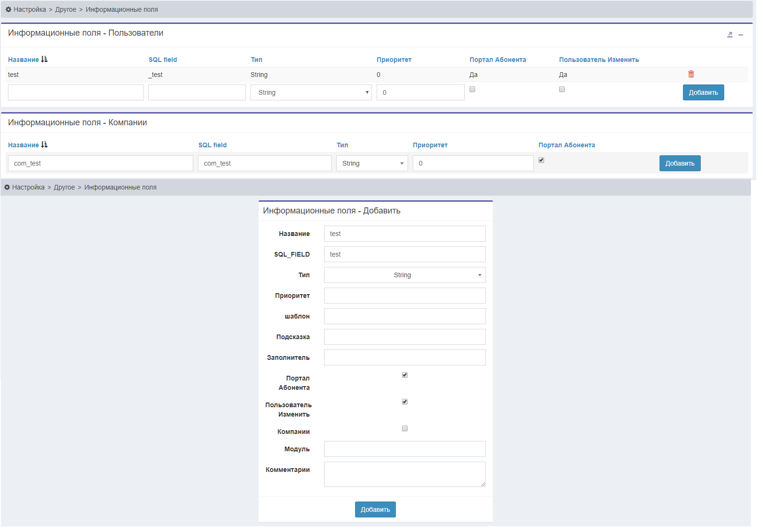Open the Тип String dropdown in the Добавить form
This screenshot has width=758, height=532.
tap(404, 275)
